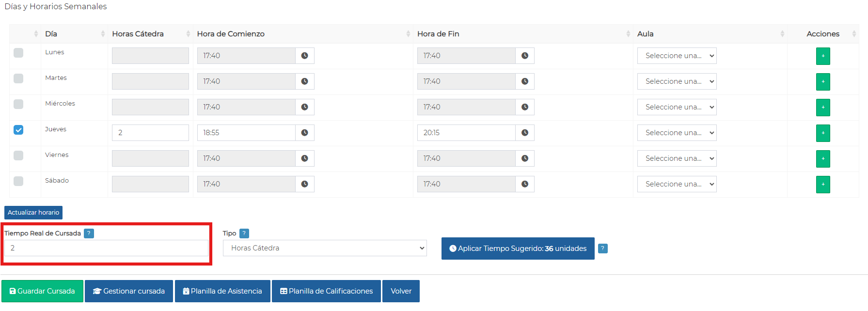Uncheck the Jueves checkbox

pos(18,130)
